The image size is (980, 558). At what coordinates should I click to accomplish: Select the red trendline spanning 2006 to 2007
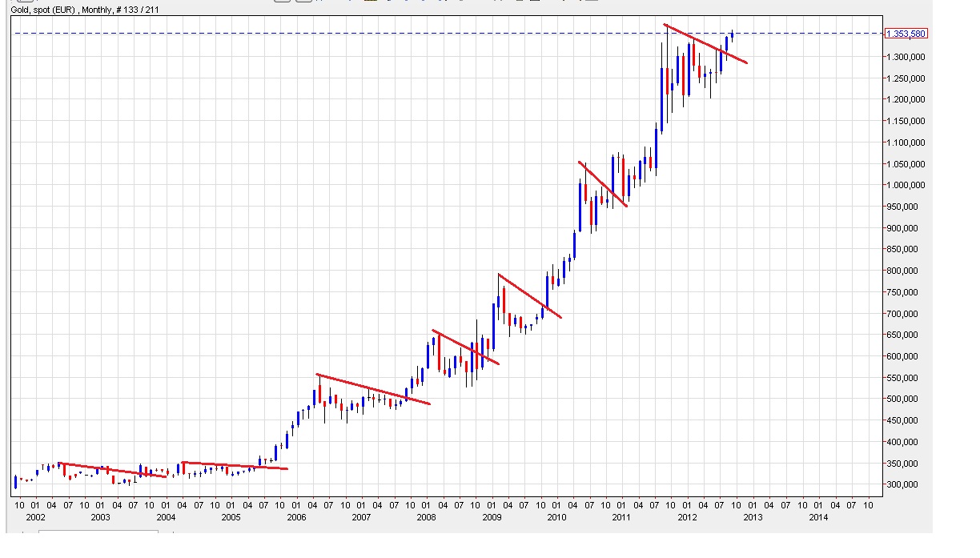373,389
